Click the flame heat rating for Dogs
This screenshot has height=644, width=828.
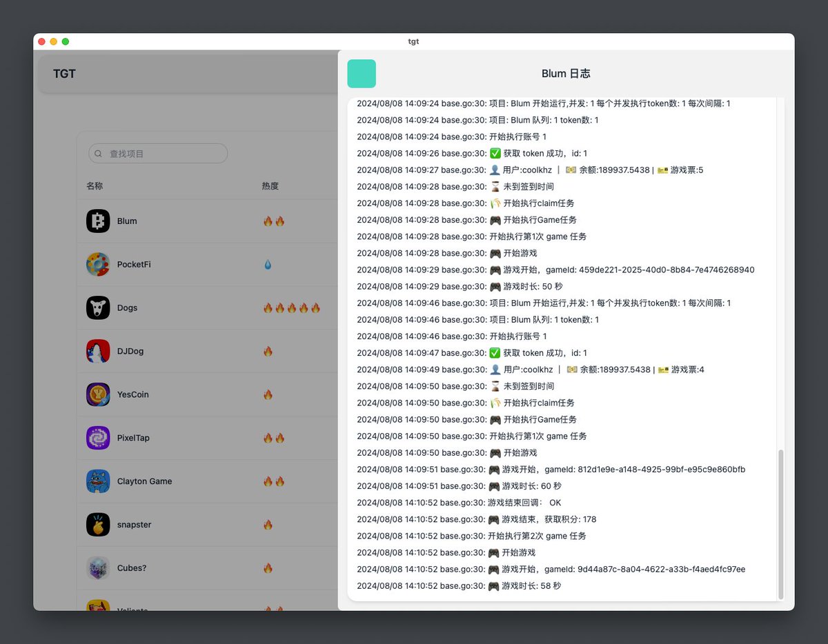(x=290, y=308)
